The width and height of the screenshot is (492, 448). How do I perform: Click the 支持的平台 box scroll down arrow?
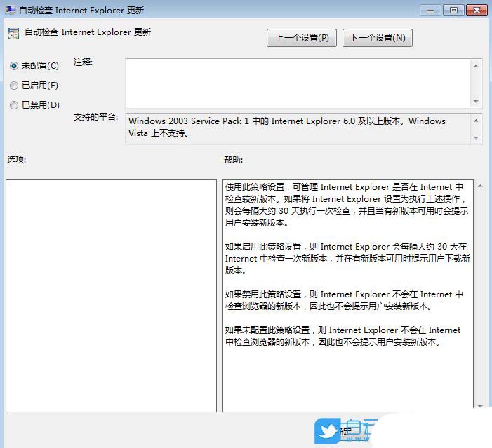tap(476, 137)
